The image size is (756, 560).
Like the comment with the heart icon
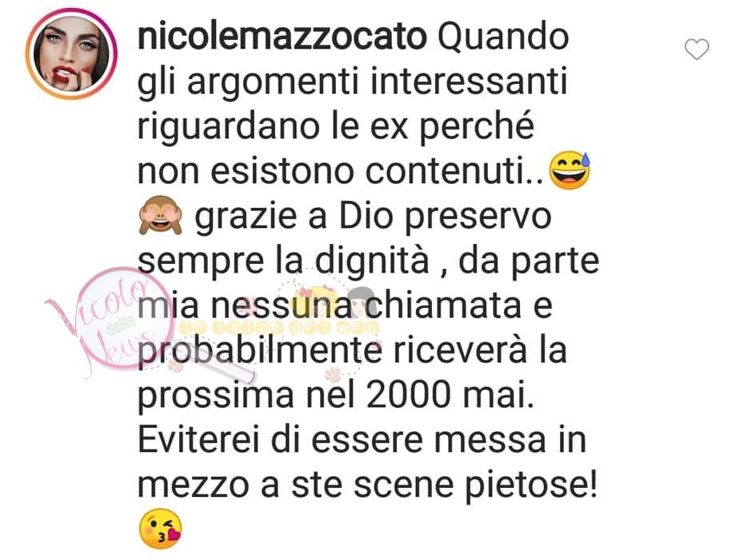[x=697, y=49]
